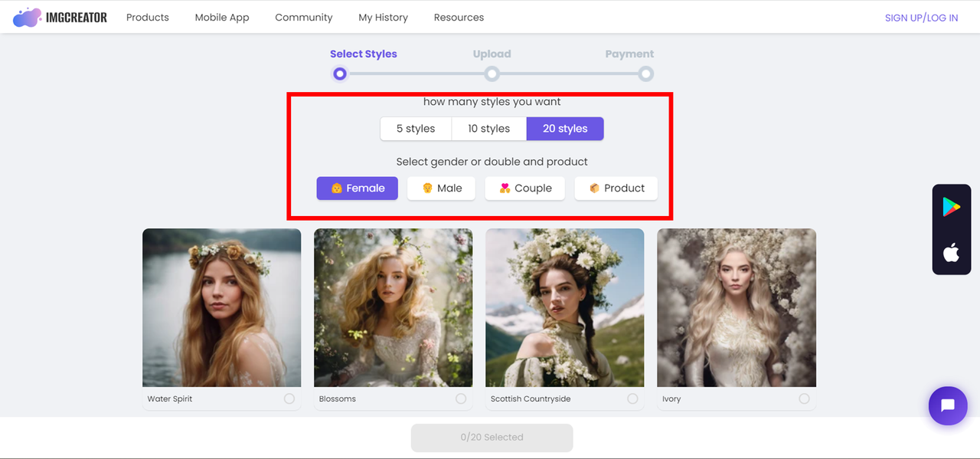This screenshot has height=459, width=980.
Task: Click the Payment step marker
Action: click(646, 74)
